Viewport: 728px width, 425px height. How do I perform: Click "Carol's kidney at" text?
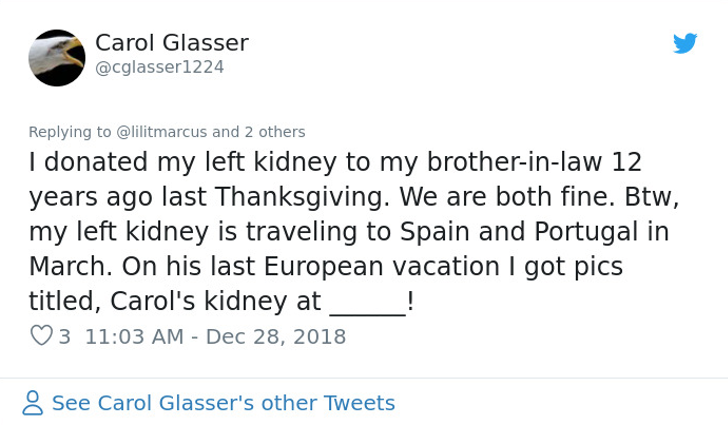(215, 301)
